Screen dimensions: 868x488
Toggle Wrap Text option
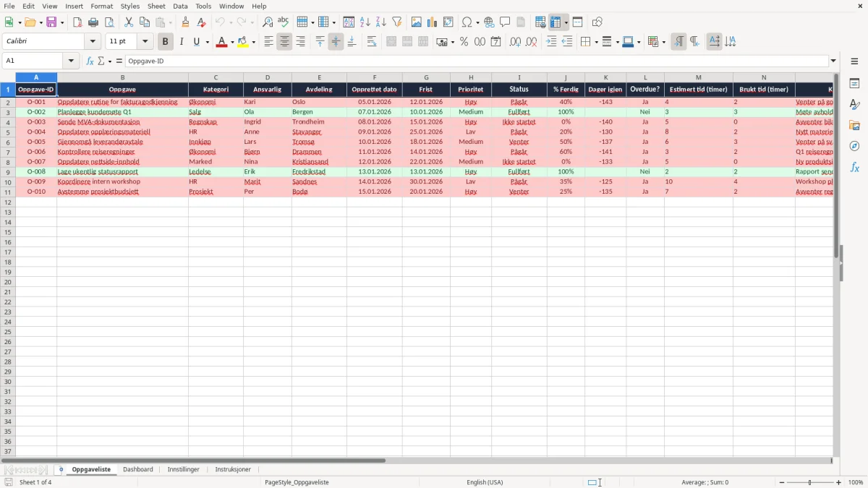[371, 42]
